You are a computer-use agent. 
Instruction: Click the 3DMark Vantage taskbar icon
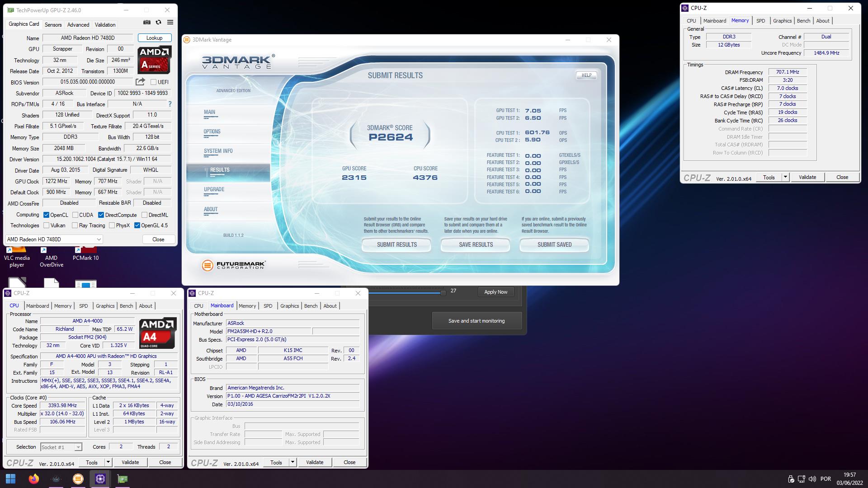pos(78,479)
